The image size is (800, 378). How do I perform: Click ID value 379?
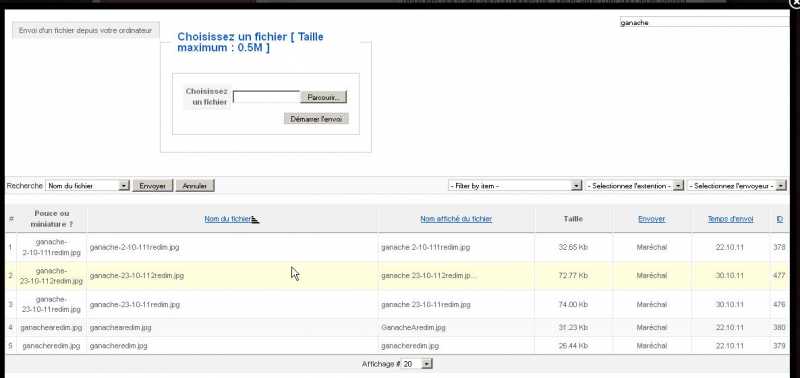tap(779, 346)
